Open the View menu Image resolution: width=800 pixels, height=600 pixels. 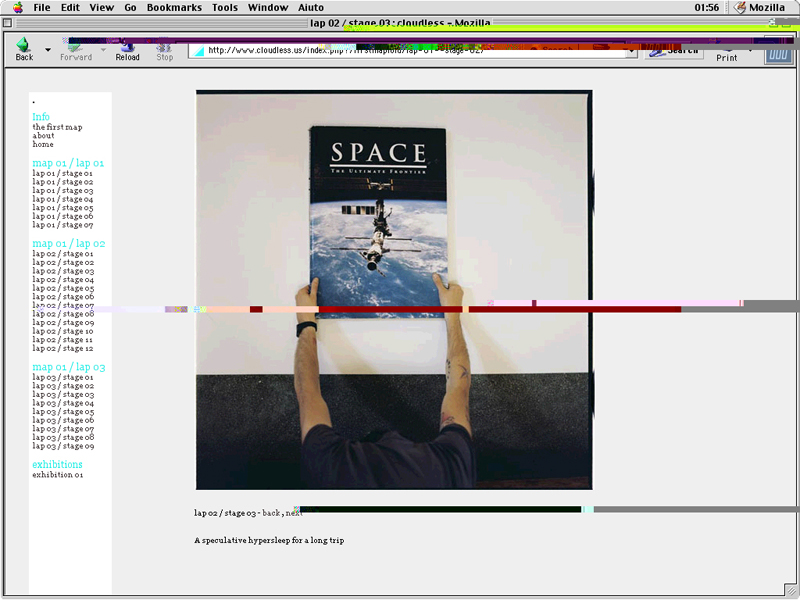click(102, 7)
